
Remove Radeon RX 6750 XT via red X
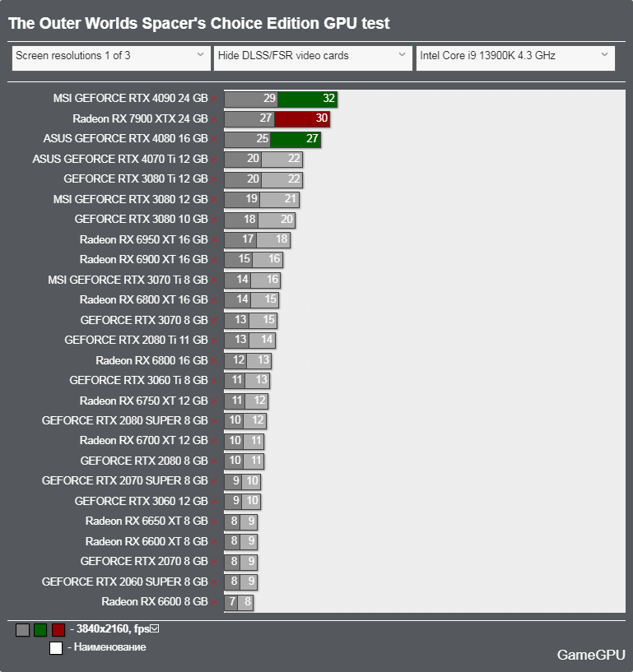pyautogui.click(x=214, y=401)
